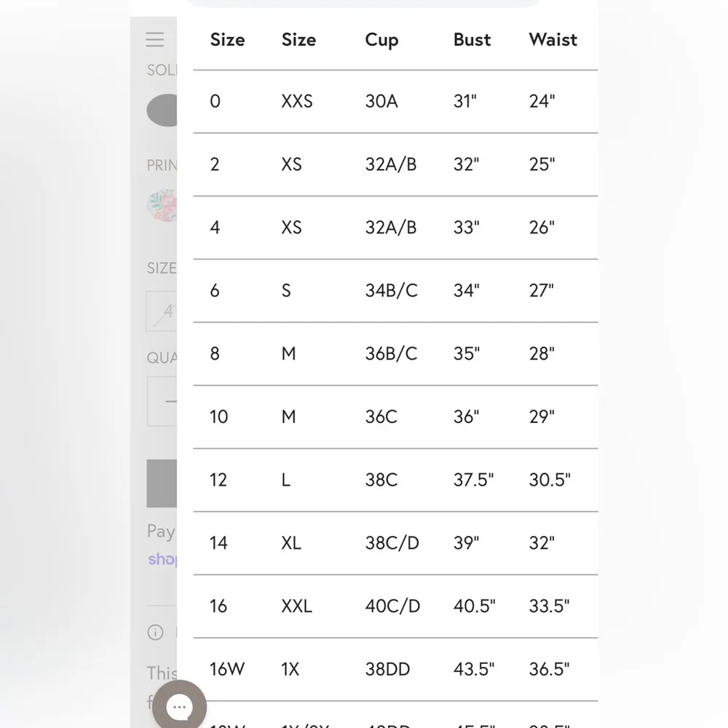Click the 30A cup cell
Viewport: 728px width, 728px height.
click(381, 101)
